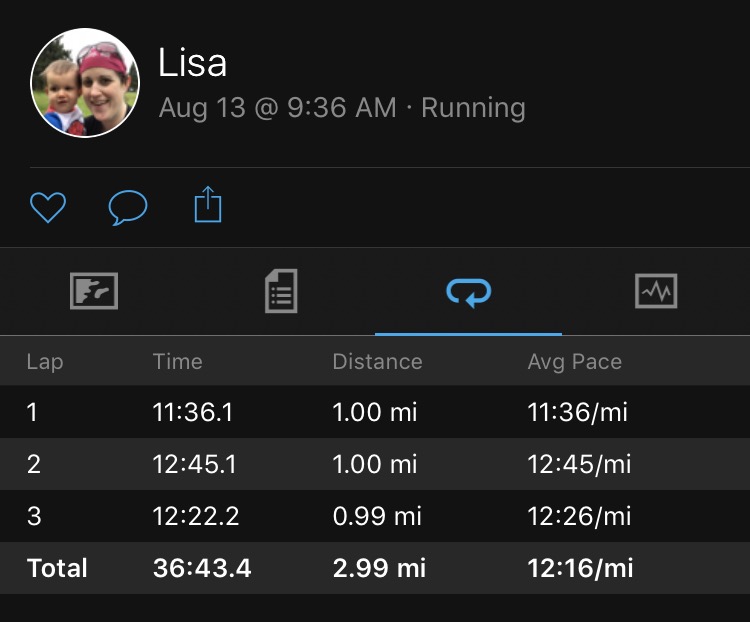Tap the Total row 36:43.4
Viewport: 750px width, 622px height.
coord(375,568)
